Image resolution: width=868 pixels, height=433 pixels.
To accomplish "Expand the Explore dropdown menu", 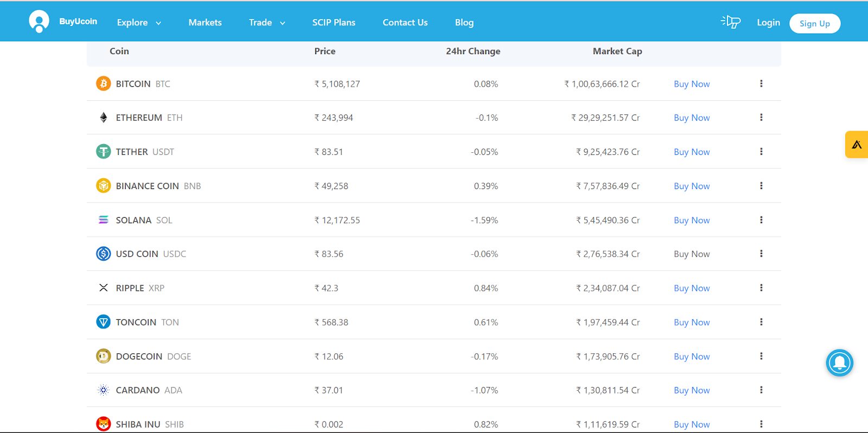I will coord(139,22).
